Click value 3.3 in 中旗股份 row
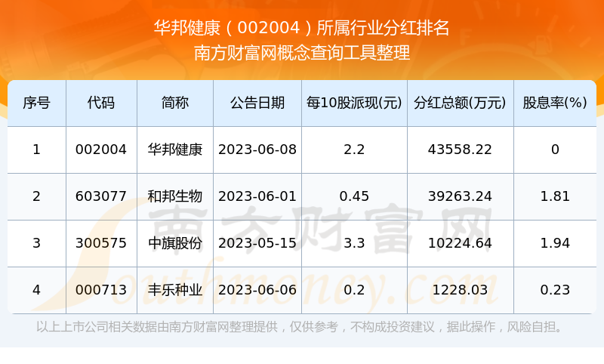 pos(354,243)
